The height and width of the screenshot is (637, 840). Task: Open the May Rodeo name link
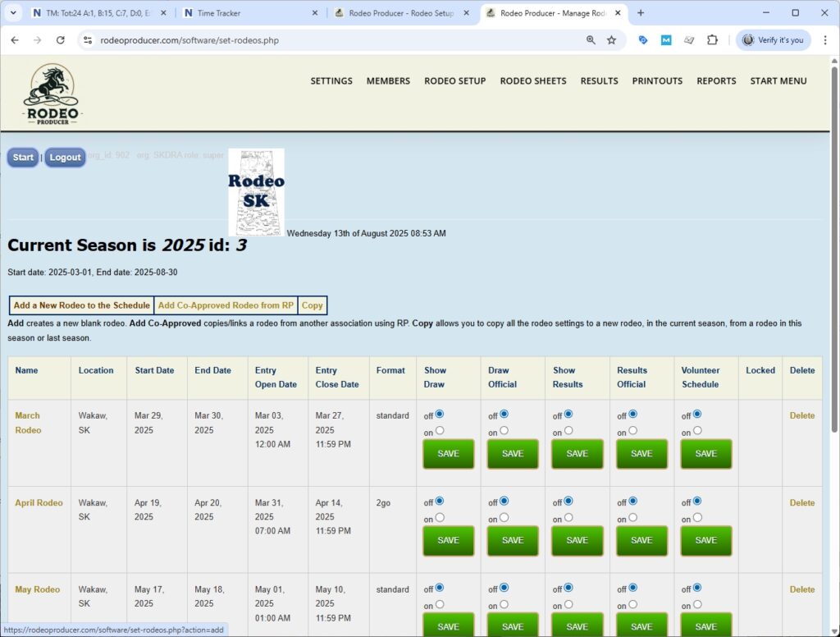37,589
